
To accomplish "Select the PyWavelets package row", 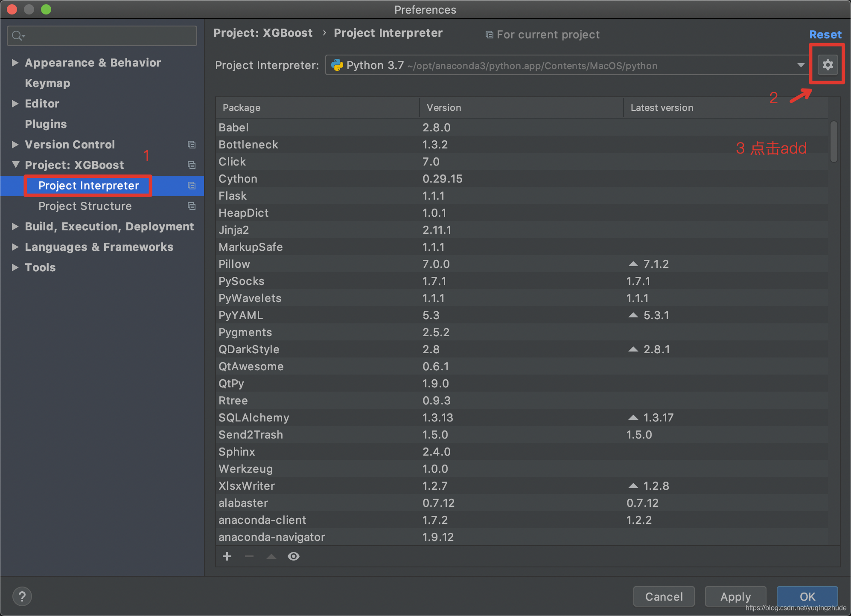I will click(522, 298).
